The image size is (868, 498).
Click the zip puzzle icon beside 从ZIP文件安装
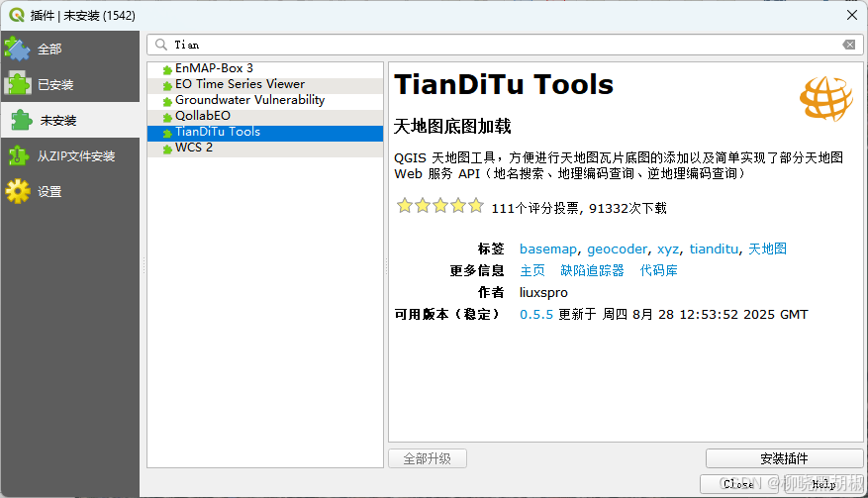(x=18, y=155)
